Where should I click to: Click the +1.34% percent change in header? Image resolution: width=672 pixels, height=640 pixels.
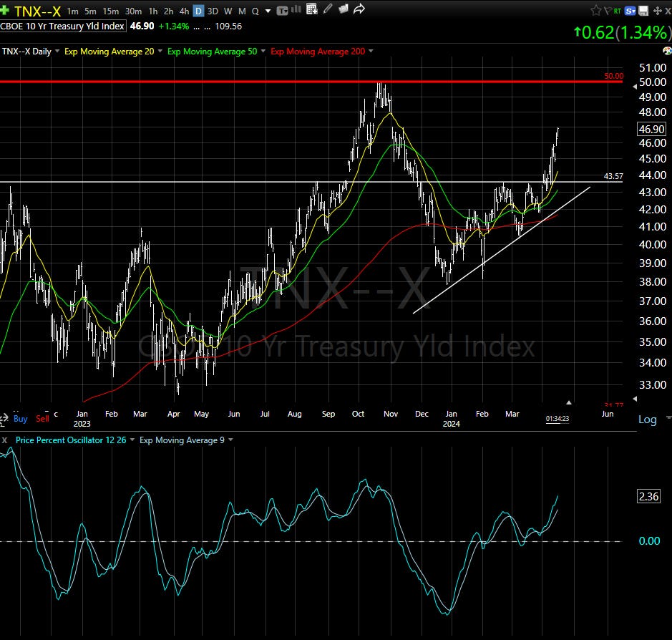(174, 26)
